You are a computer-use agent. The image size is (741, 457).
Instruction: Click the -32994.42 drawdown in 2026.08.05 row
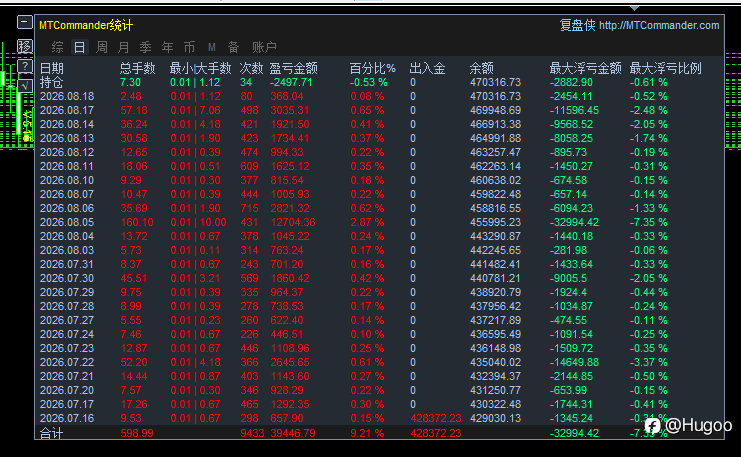tap(574, 222)
